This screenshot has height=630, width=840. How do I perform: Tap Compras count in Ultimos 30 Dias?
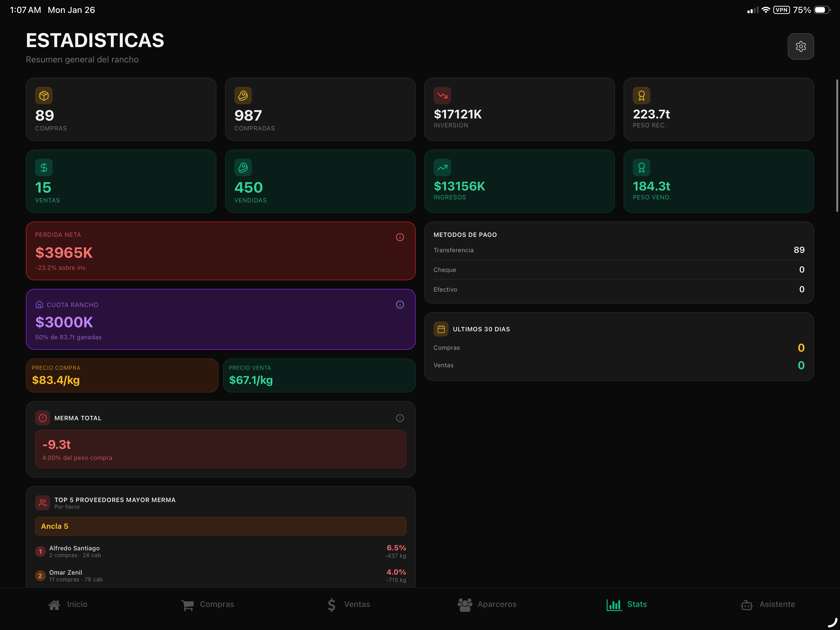(801, 348)
